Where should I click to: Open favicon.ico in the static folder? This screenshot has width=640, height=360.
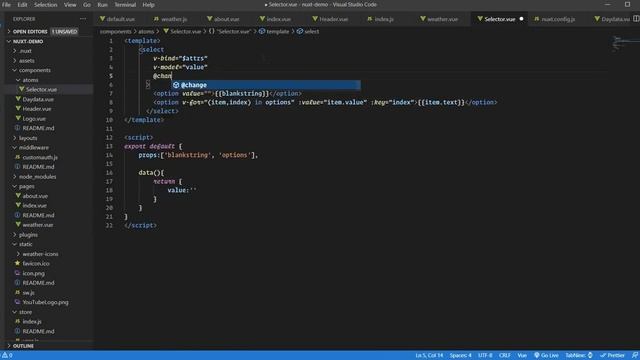click(x=36, y=264)
